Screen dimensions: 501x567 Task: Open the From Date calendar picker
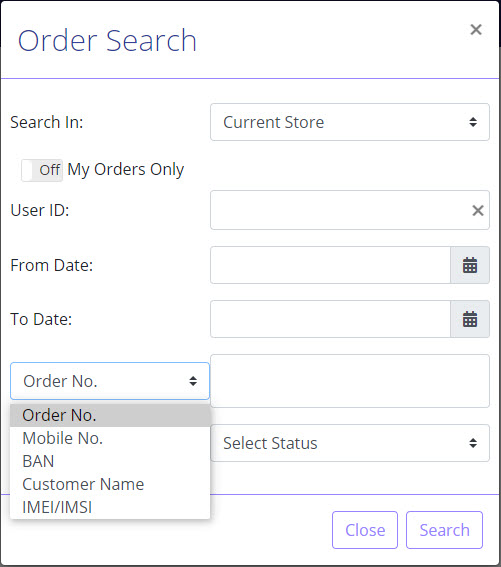[470, 265]
